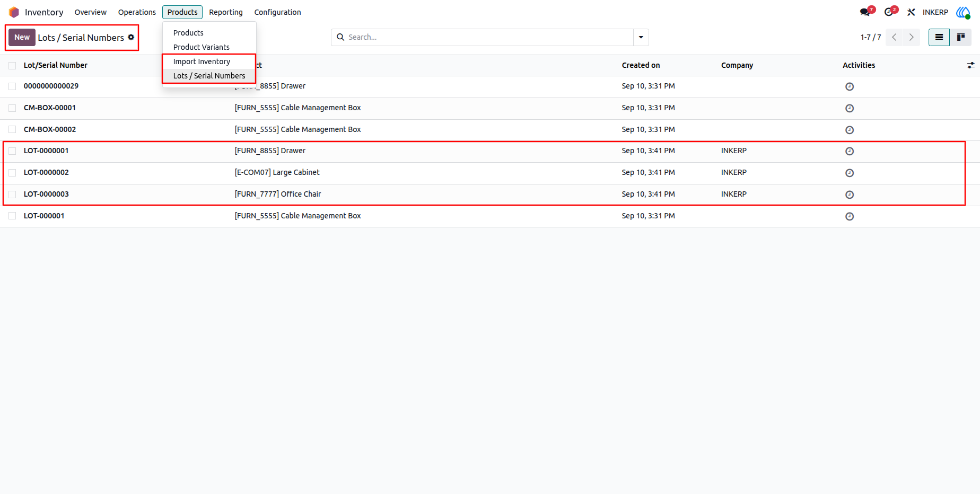980x494 pixels.
Task: Open optional columns settings icon
Action: (970, 65)
